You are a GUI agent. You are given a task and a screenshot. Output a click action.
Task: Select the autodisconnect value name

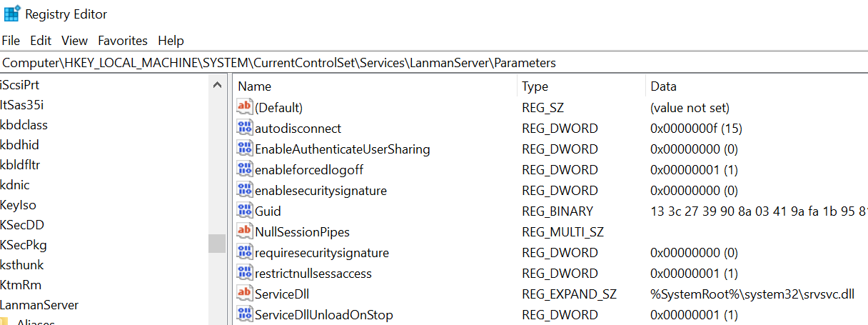298,129
